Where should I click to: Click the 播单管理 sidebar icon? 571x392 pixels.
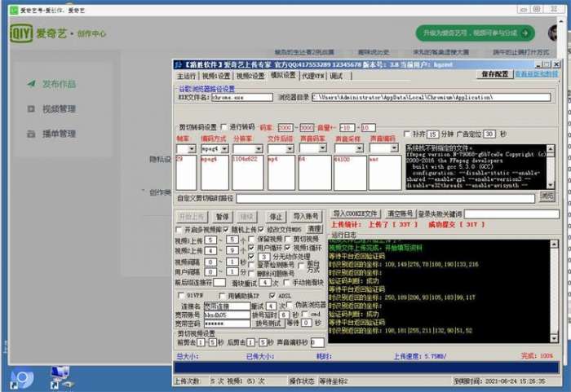(31, 134)
